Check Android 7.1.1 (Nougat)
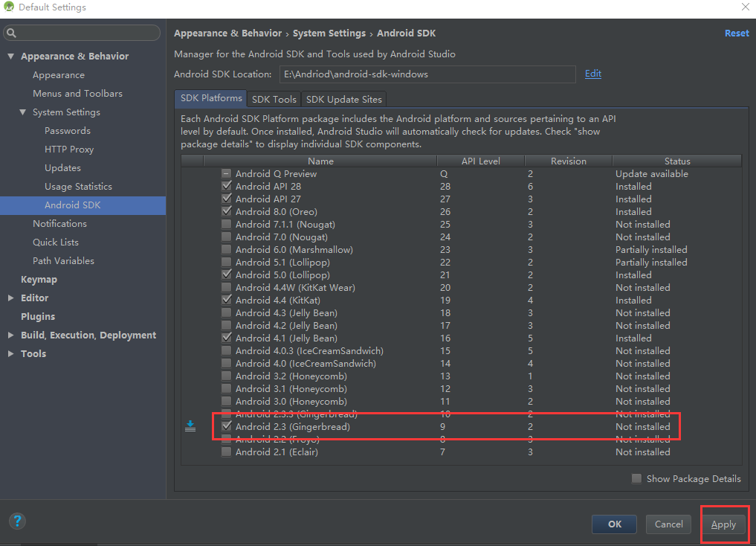756x546 pixels. coord(226,224)
